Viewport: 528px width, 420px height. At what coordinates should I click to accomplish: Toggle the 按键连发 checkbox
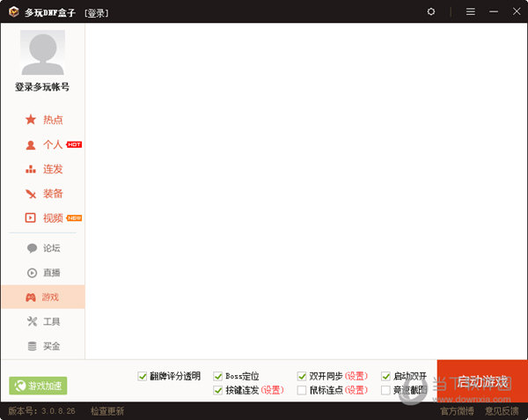pyautogui.click(x=218, y=390)
